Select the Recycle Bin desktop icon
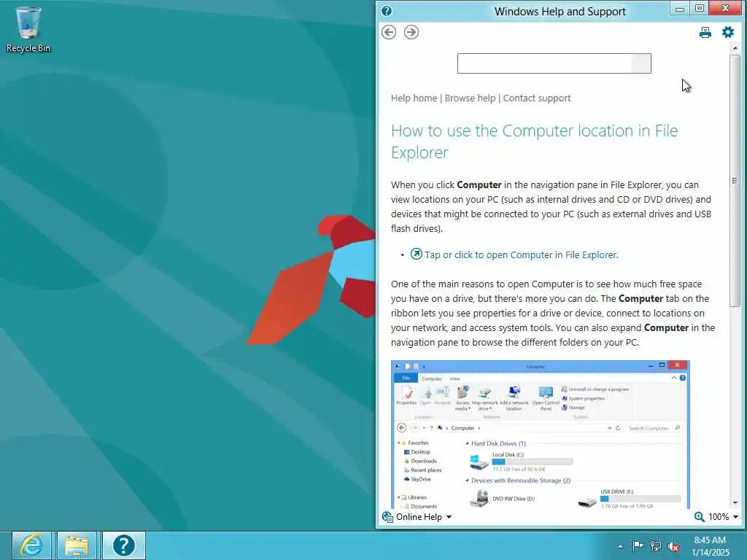This screenshot has width=747, height=560. (x=28, y=29)
